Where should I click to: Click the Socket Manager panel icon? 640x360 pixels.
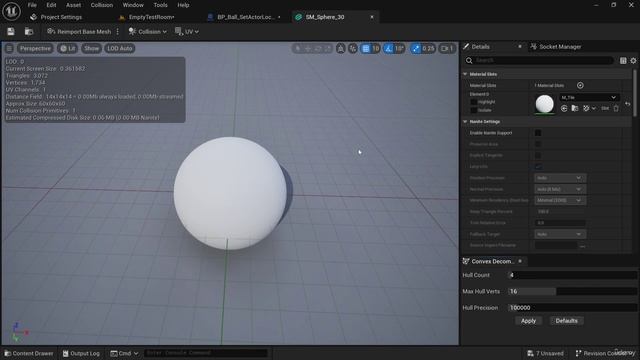pos(533,47)
